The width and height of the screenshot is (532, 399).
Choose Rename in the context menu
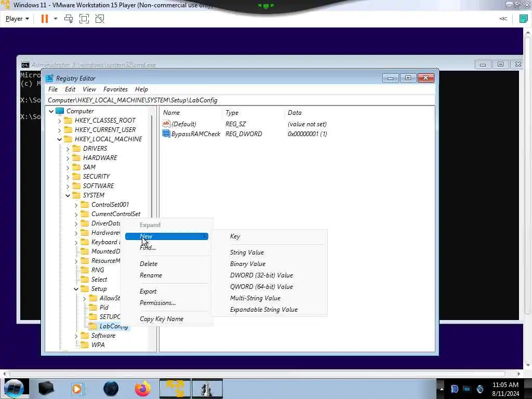(167, 275)
